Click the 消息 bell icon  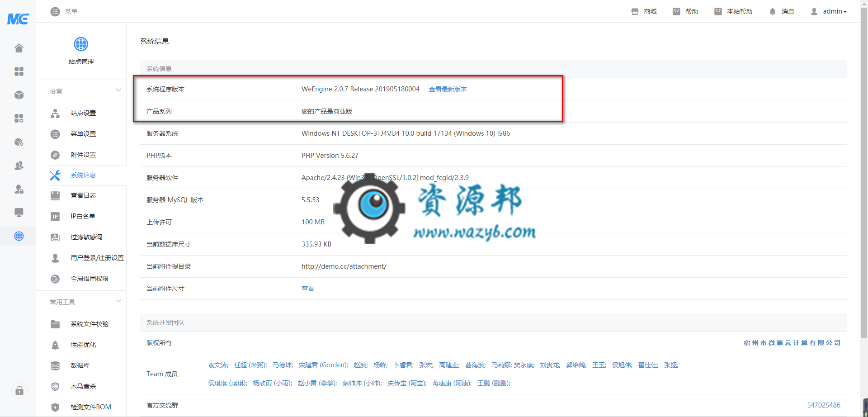(772, 11)
